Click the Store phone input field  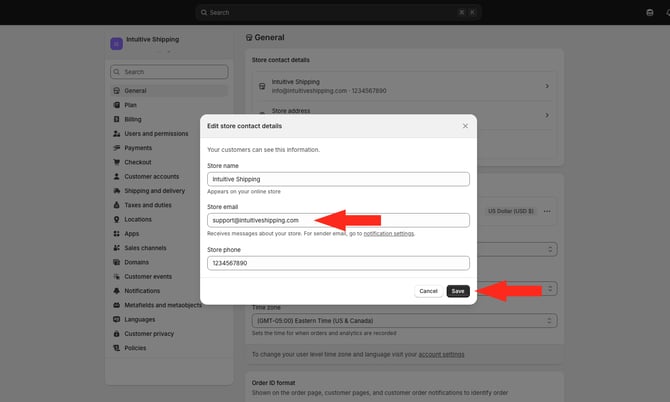click(338, 263)
